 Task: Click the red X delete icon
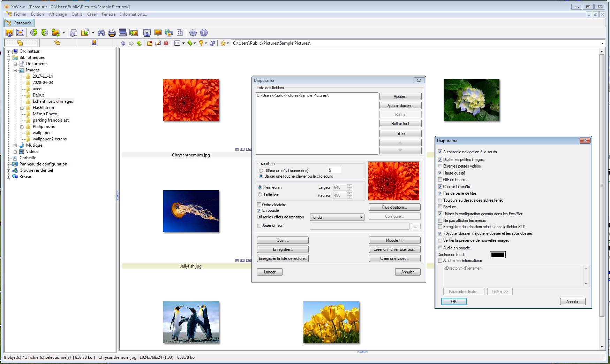click(x=166, y=43)
